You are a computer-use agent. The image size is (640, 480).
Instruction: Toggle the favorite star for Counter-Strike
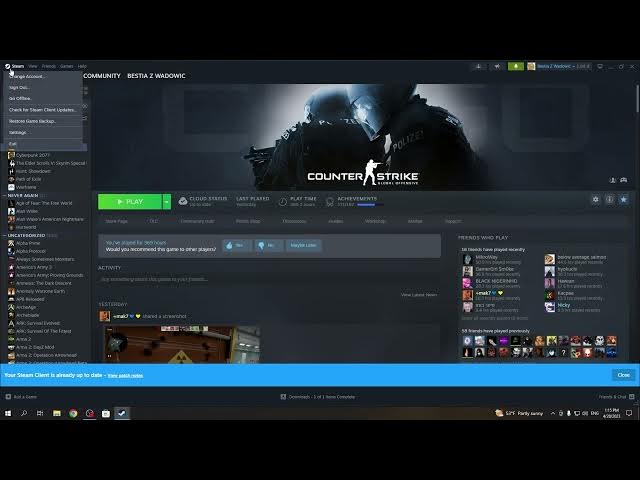tap(624, 199)
